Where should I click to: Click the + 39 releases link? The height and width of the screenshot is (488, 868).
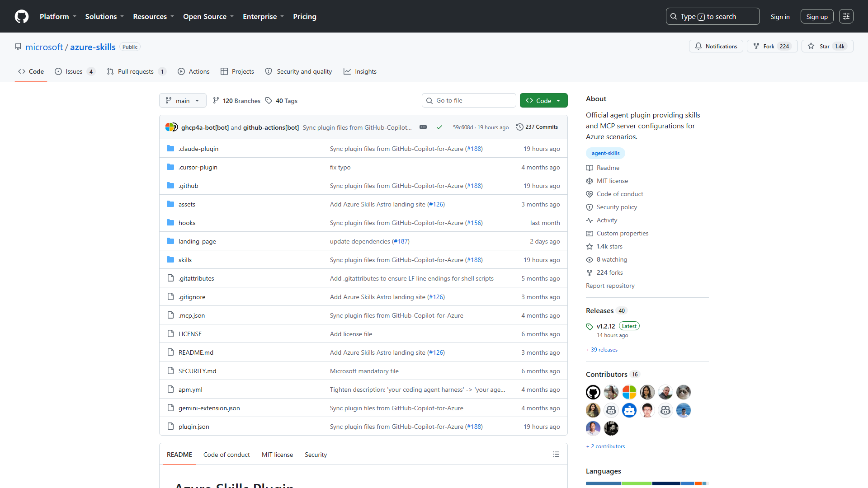[x=602, y=350]
